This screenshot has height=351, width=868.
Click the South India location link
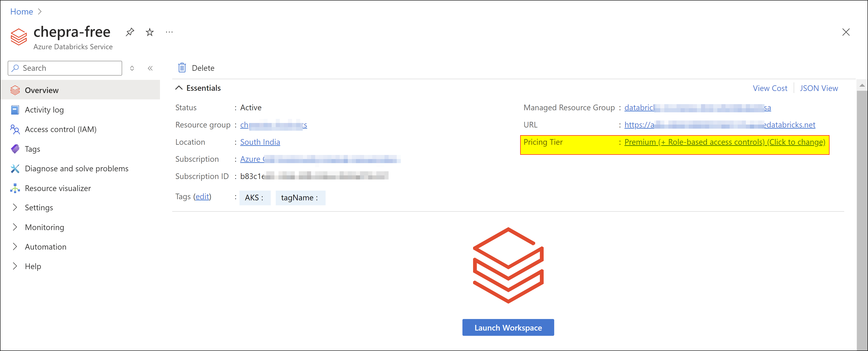(260, 142)
